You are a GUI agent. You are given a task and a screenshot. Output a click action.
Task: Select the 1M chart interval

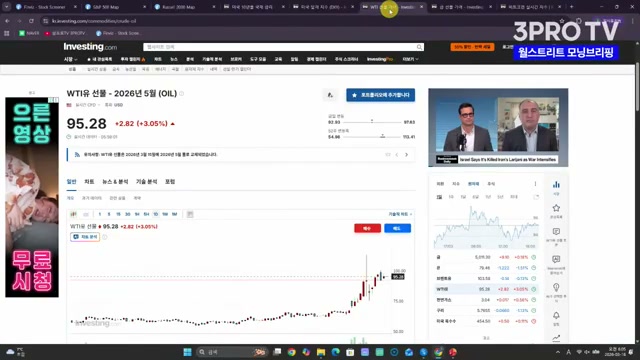(x=174, y=214)
